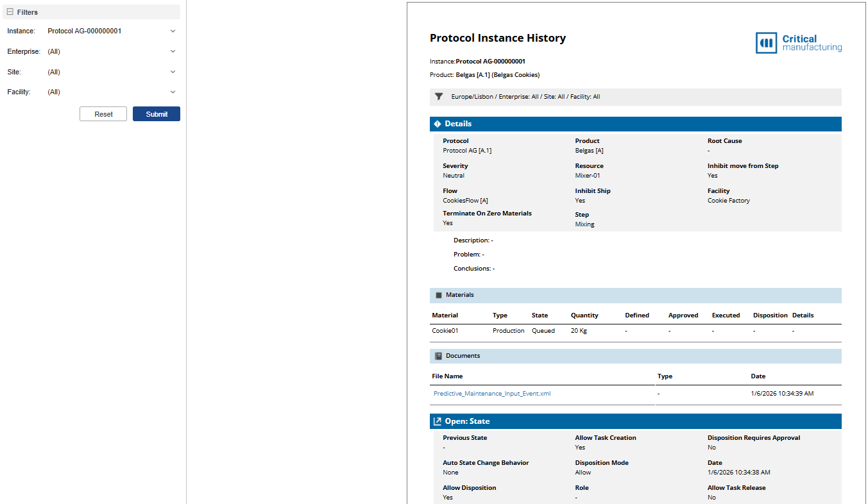Click the Documents section book icon
Image resolution: width=868 pixels, height=504 pixels.
(439, 356)
